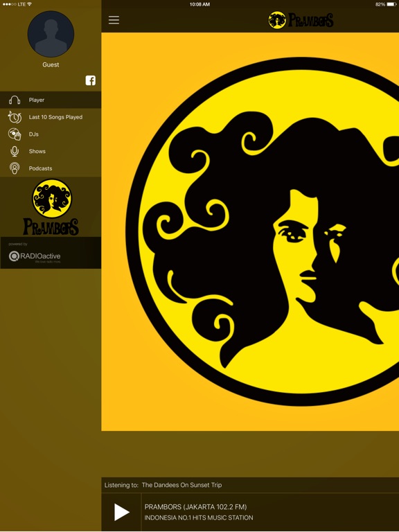Open the Player menu item

click(x=51, y=100)
